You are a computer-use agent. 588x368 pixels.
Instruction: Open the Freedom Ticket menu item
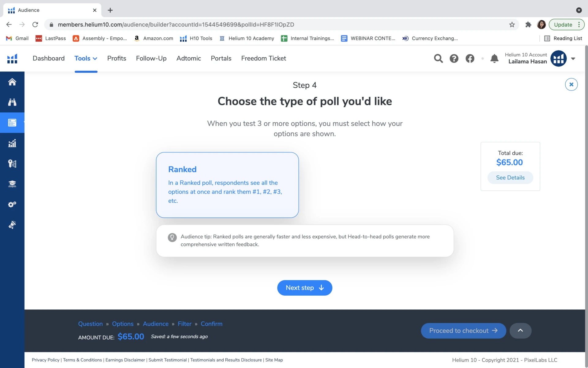click(263, 58)
